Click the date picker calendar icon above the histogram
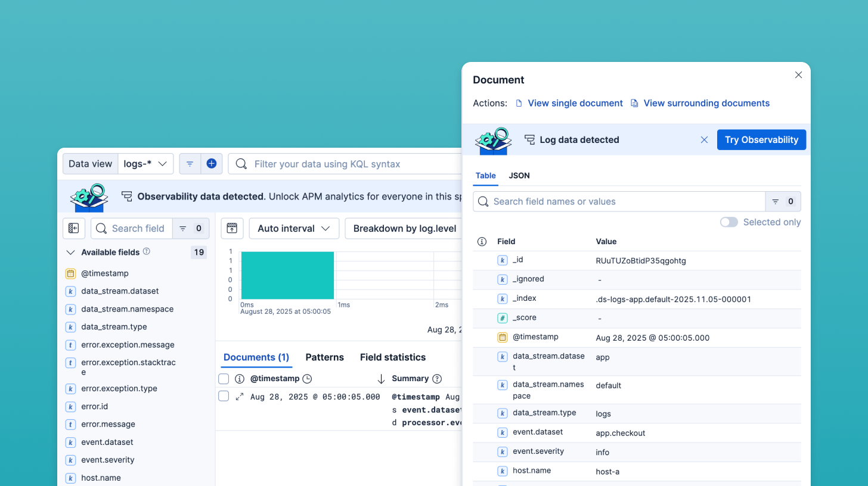Viewport: 868px width, 486px height. (x=232, y=228)
